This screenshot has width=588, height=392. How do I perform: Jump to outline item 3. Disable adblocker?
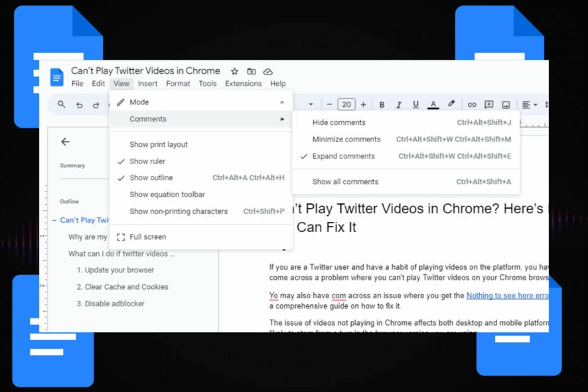110,304
